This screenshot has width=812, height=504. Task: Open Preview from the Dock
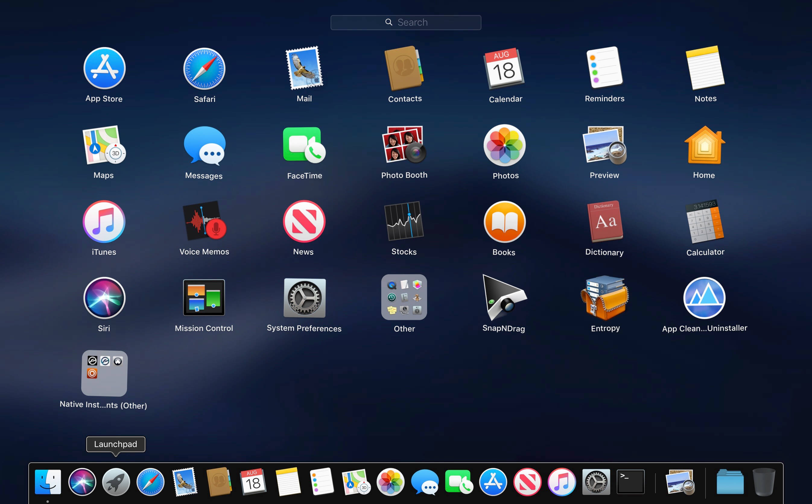[x=680, y=482]
